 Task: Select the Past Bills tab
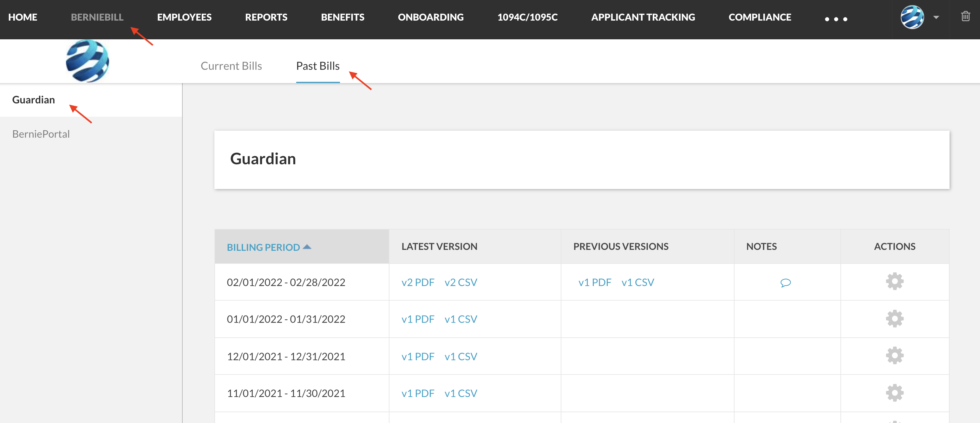[318, 66]
